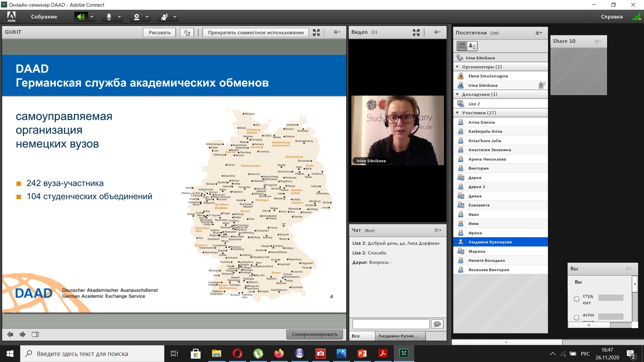
Task: Toggle the slide sidebar panel icon
Action: pos(35,334)
